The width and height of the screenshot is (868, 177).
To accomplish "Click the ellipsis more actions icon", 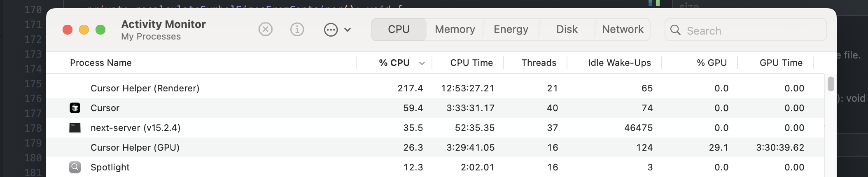I will [x=331, y=30].
